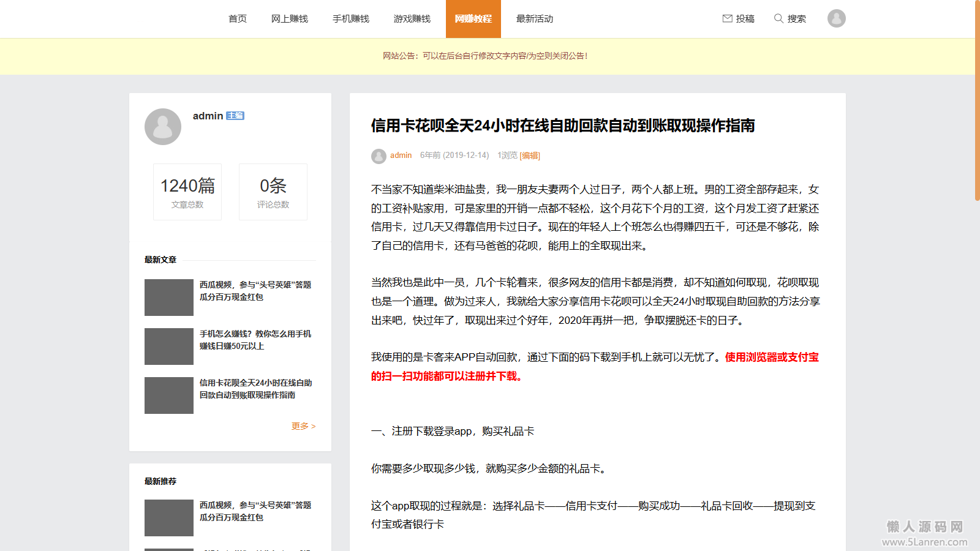Open the user avatar in top navigation
Image resolution: width=980 pixels, height=551 pixels.
coord(836,18)
